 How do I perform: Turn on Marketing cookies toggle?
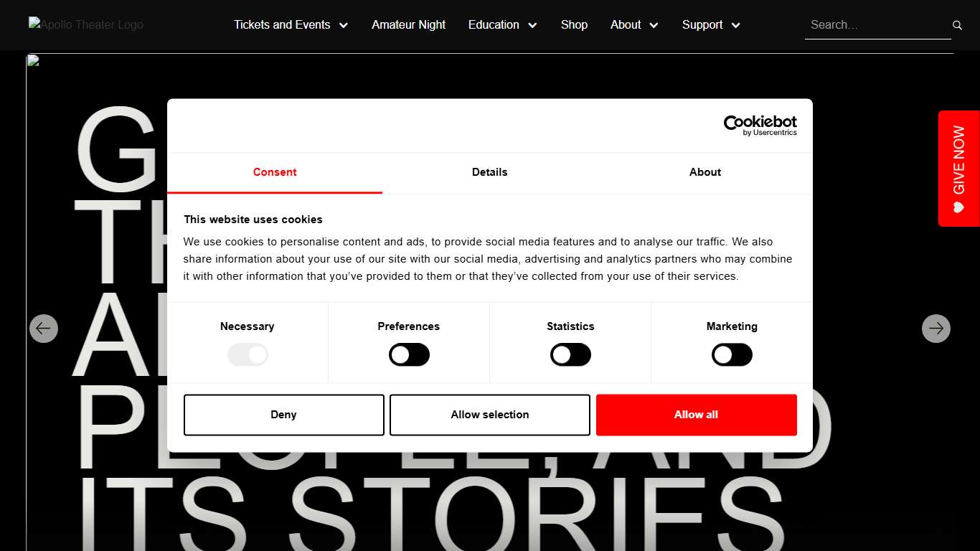pyautogui.click(x=732, y=354)
